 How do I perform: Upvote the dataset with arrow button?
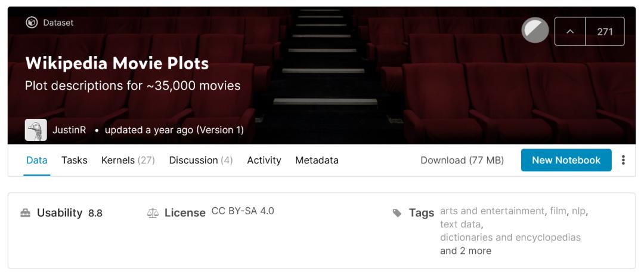coord(570,32)
